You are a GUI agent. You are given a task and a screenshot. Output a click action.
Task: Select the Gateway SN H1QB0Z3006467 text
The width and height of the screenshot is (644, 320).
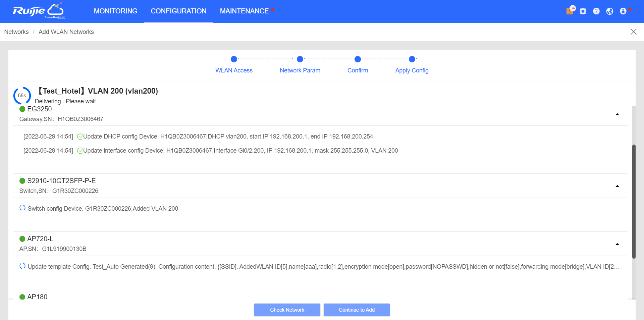(x=61, y=119)
